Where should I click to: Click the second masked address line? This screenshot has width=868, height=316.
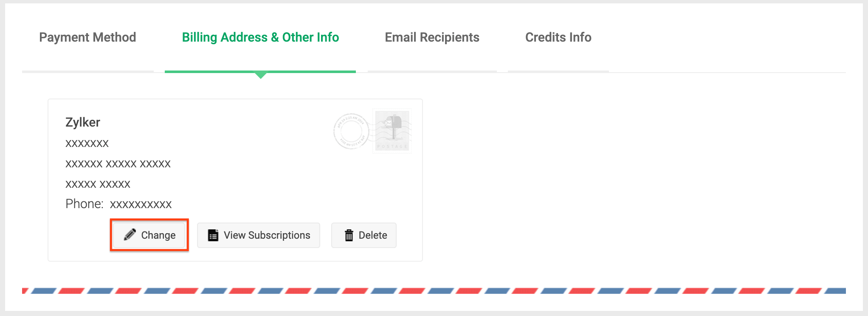(x=118, y=164)
